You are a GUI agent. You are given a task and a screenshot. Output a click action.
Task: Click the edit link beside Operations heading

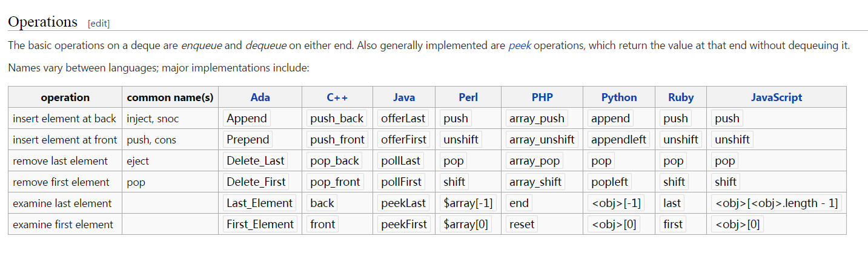click(x=99, y=24)
